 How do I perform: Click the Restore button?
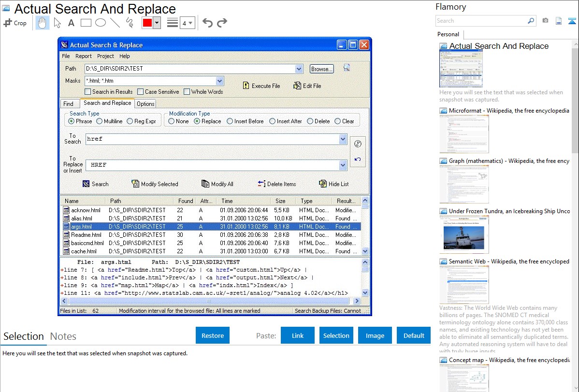pyautogui.click(x=213, y=335)
